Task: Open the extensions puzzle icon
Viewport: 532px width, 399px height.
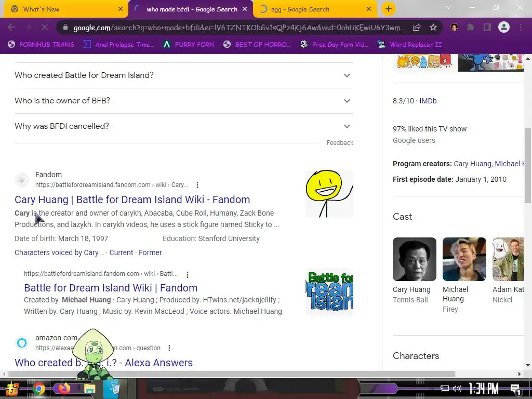Action: [x=471, y=27]
